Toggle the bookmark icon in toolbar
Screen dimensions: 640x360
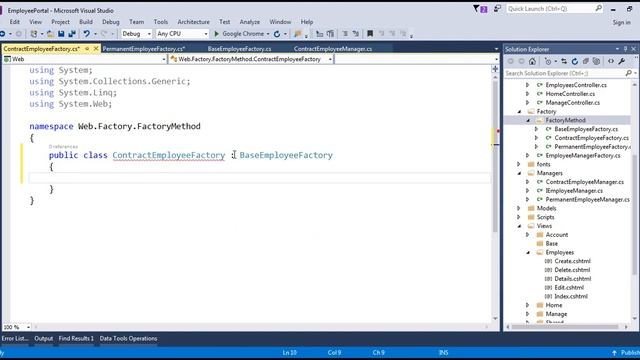(370, 34)
